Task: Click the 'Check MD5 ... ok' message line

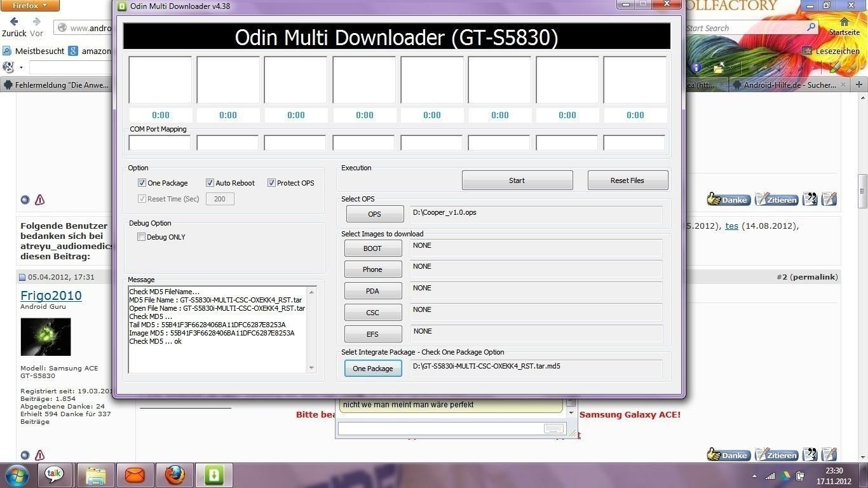Action: [156, 341]
